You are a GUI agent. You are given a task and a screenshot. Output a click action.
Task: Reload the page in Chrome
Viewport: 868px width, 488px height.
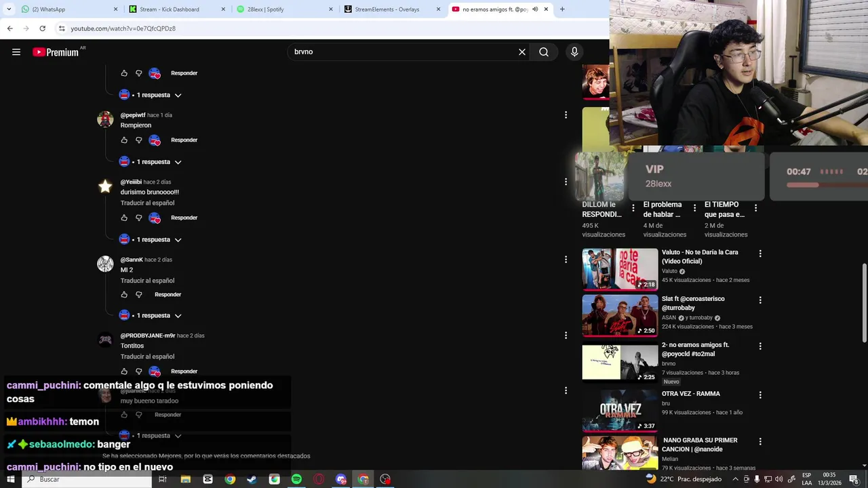click(42, 28)
